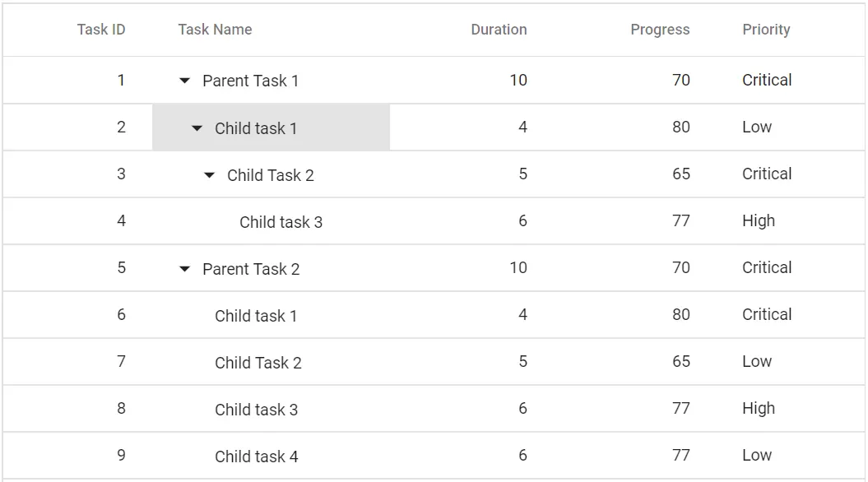Click the Task ID column header
The image size is (868, 482).
(x=100, y=30)
